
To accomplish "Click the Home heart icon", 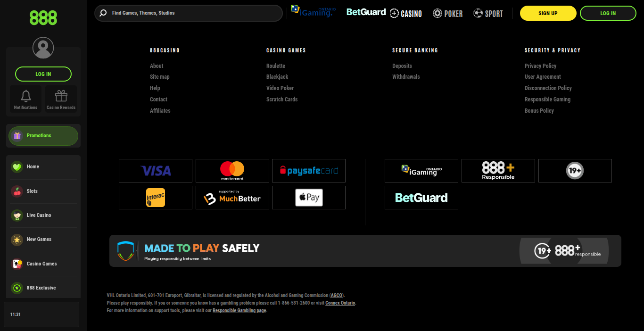I will [x=17, y=167].
